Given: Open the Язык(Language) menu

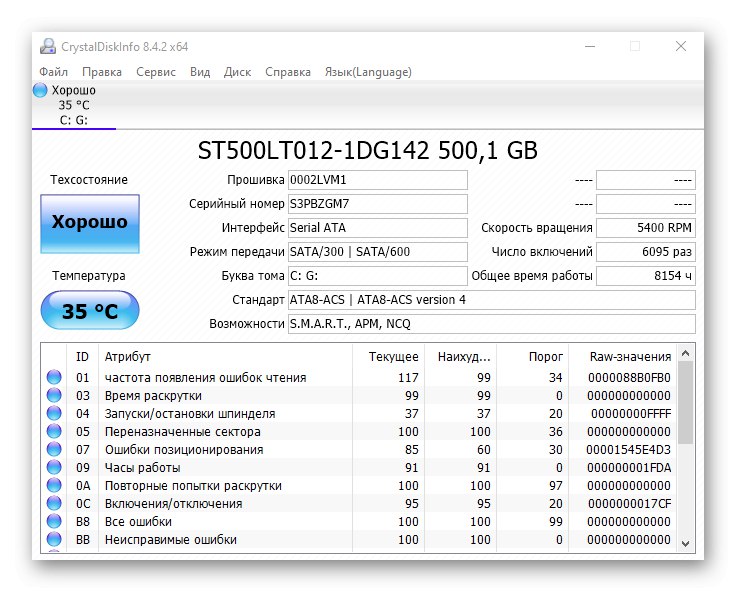Looking at the screenshot, I should tap(367, 72).
